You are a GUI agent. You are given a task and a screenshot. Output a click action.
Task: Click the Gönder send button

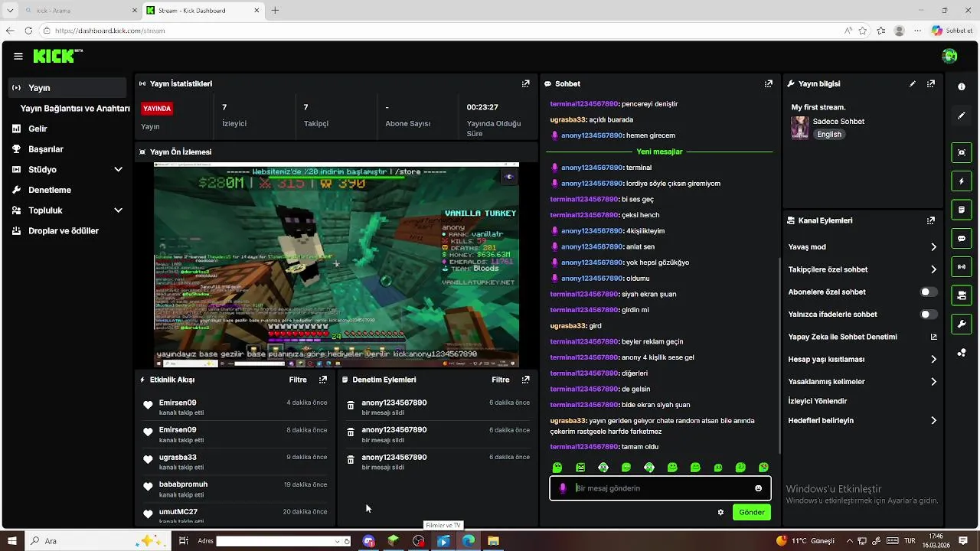point(751,512)
